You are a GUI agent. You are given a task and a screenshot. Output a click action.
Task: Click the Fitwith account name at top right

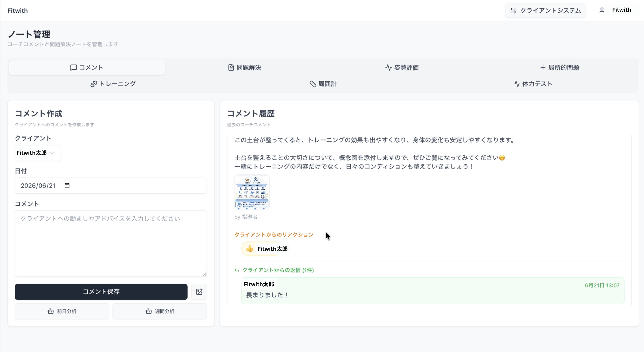click(621, 10)
